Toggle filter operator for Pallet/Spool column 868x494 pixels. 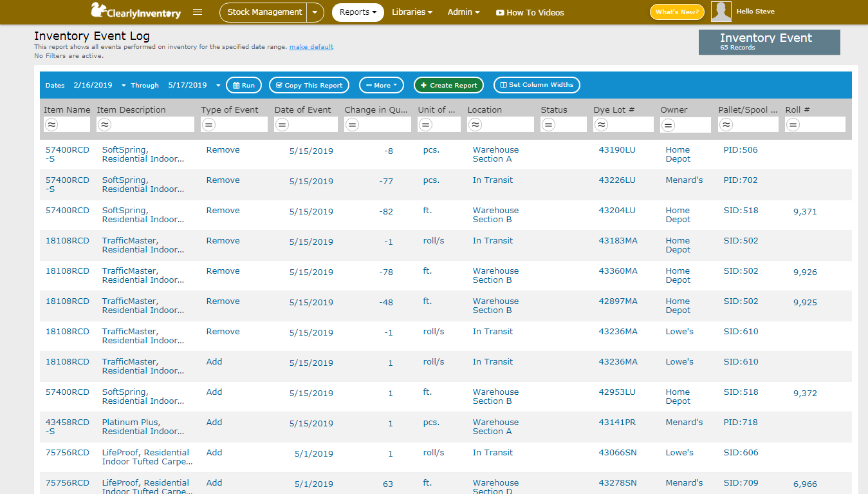click(x=726, y=125)
